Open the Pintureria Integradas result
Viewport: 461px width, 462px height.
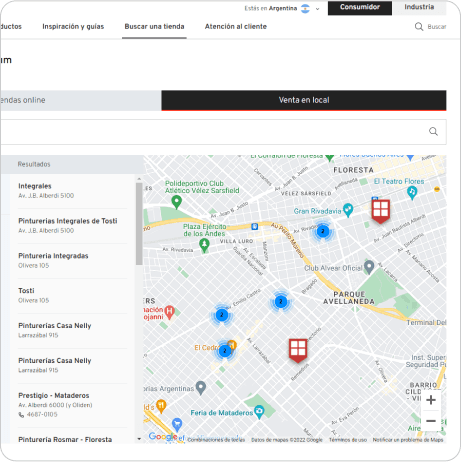coord(72,261)
